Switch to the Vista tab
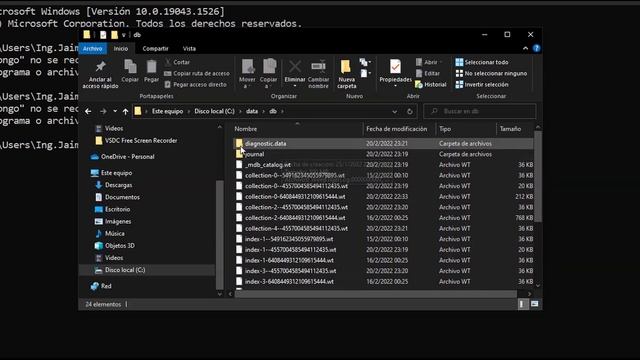640x360 pixels. pyautogui.click(x=189, y=48)
